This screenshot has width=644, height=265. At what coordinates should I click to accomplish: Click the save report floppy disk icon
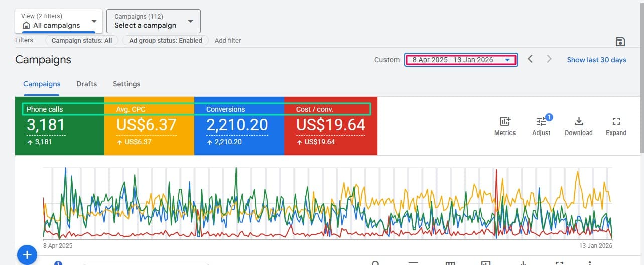click(620, 41)
